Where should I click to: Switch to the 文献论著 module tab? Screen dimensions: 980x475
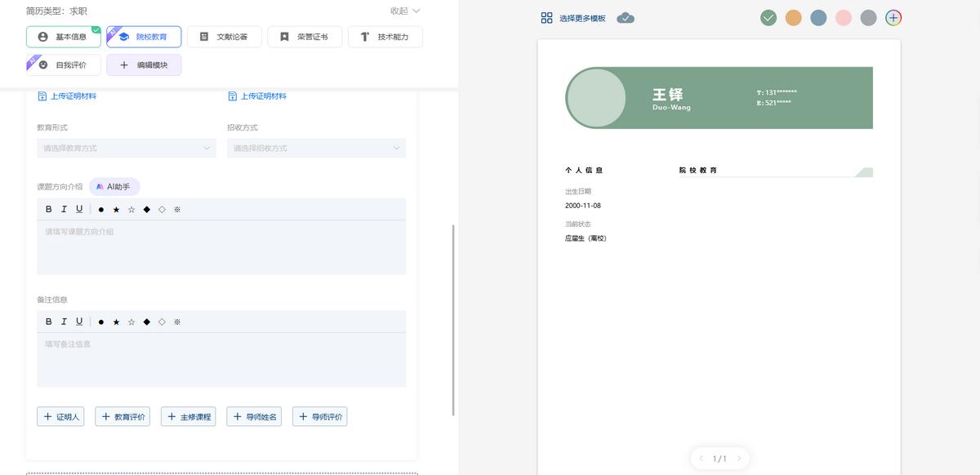coord(224,37)
